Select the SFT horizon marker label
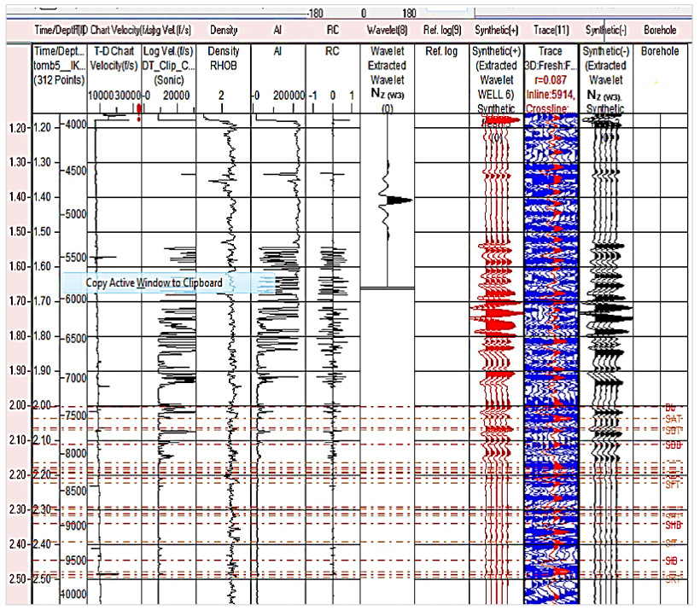Viewport: 700px width, 610px height. pyautogui.click(x=673, y=485)
